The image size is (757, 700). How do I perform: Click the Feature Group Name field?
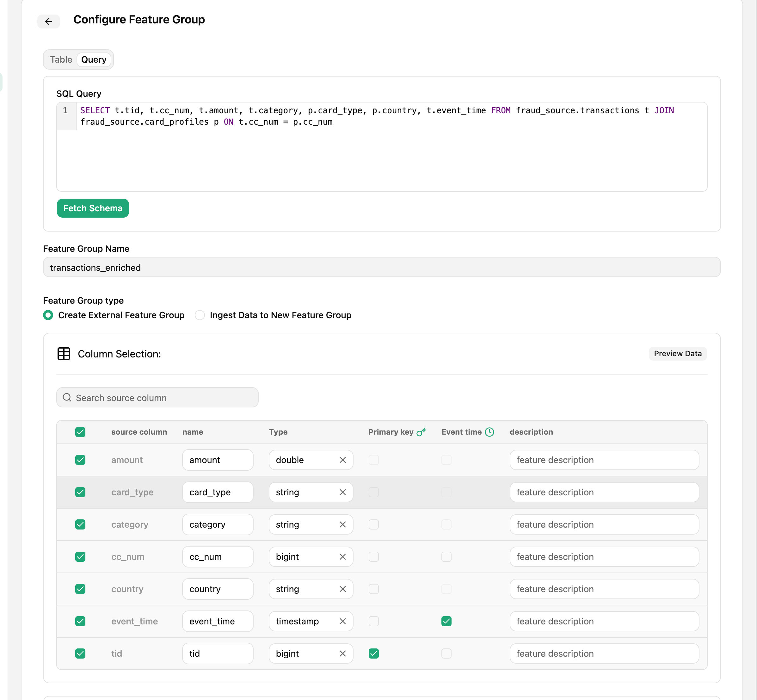click(382, 267)
